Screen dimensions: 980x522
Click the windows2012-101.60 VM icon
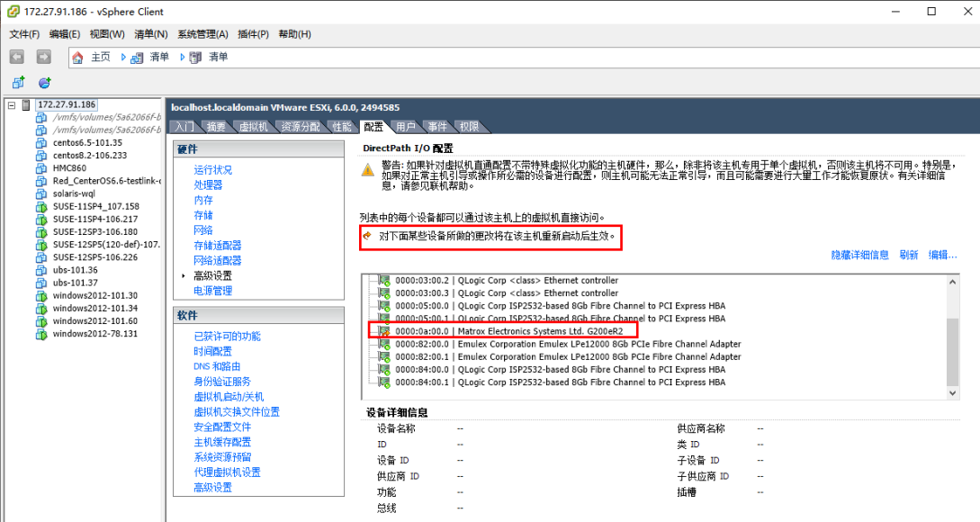point(41,320)
